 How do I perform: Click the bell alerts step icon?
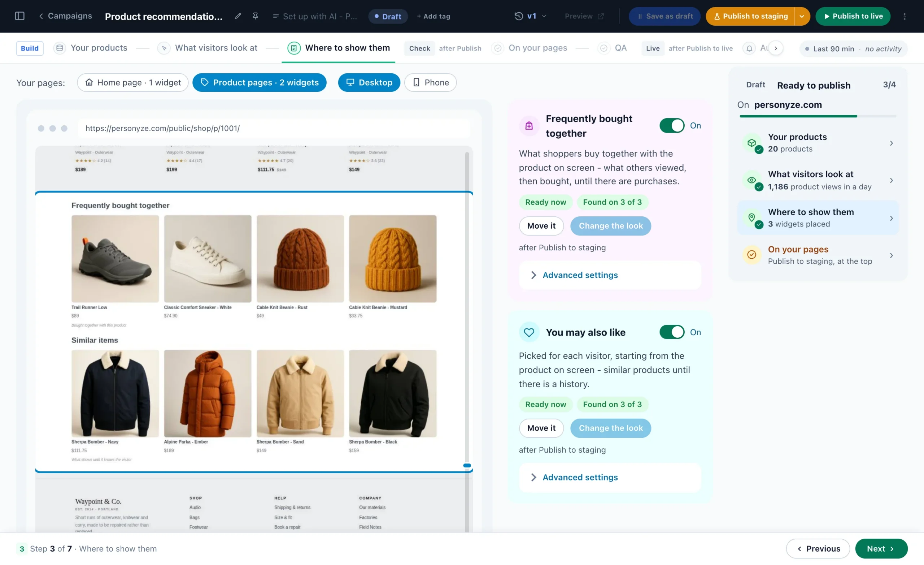pyautogui.click(x=749, y=48)
